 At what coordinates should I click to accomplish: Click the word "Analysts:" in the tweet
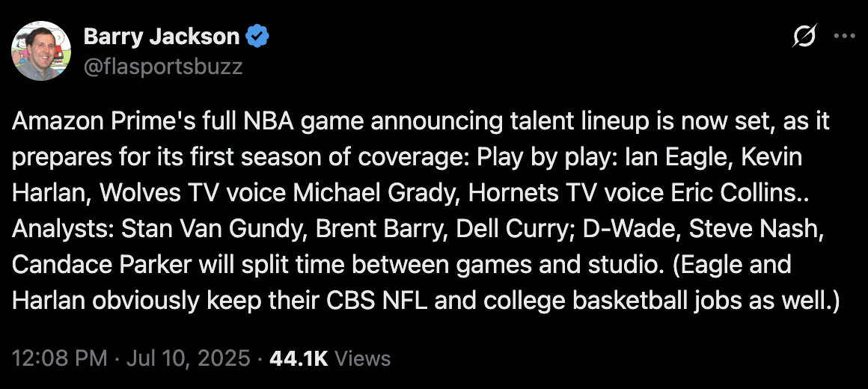(x=63, y=228)
